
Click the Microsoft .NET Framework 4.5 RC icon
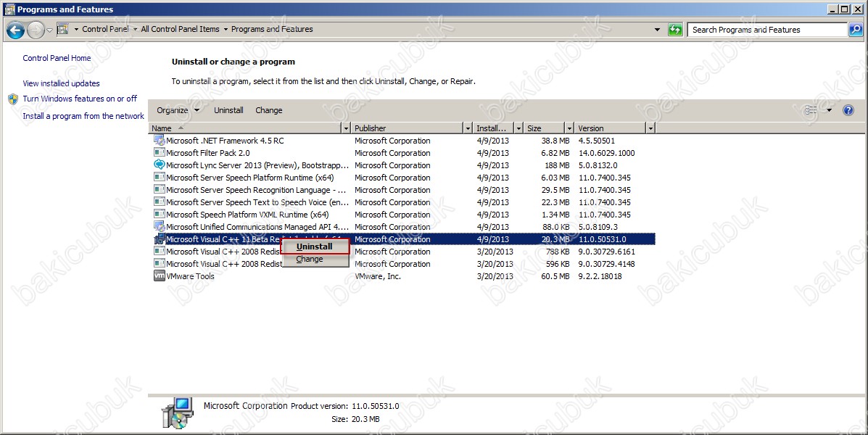tap(160, 141)
